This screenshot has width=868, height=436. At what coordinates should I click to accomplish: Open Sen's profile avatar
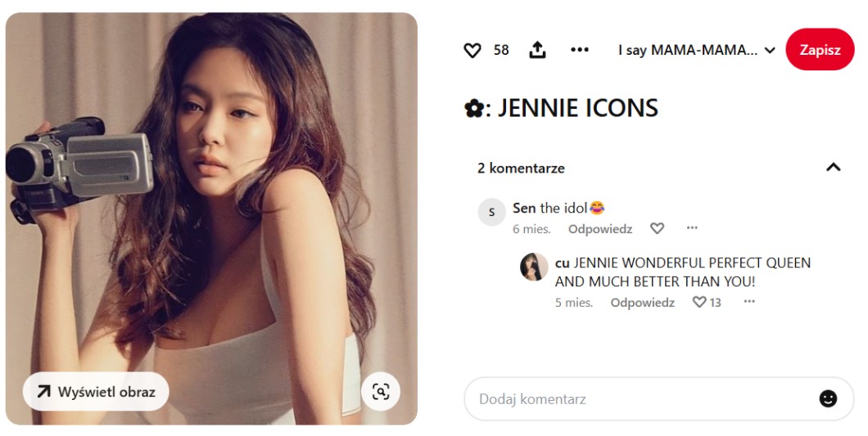[x=491, y=212]
